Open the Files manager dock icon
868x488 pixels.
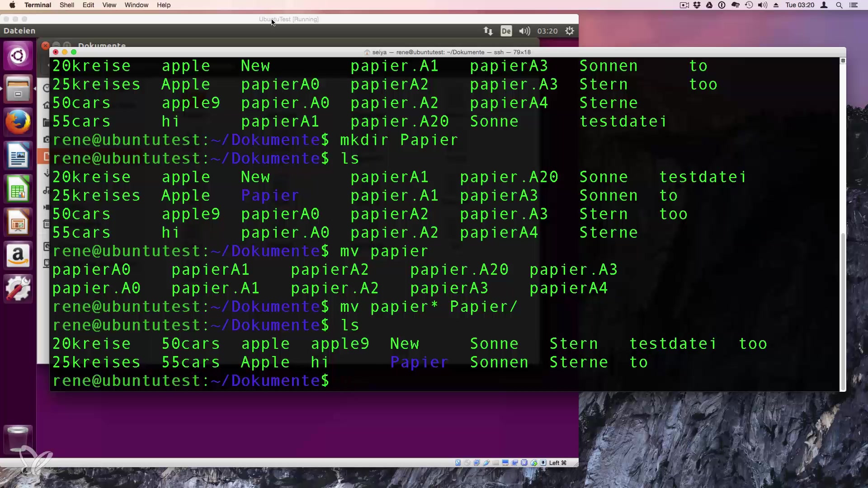pos(18,89)
